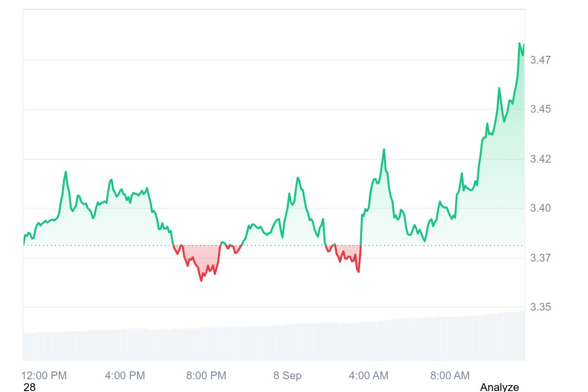Click the 3.45 price axis label
This screenshot has width=588, height=392.
540,109
